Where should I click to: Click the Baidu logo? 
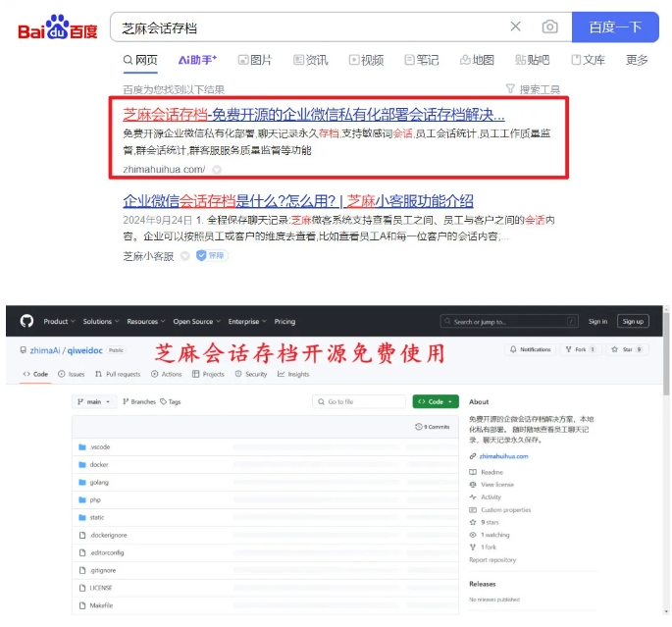(58, 27)
